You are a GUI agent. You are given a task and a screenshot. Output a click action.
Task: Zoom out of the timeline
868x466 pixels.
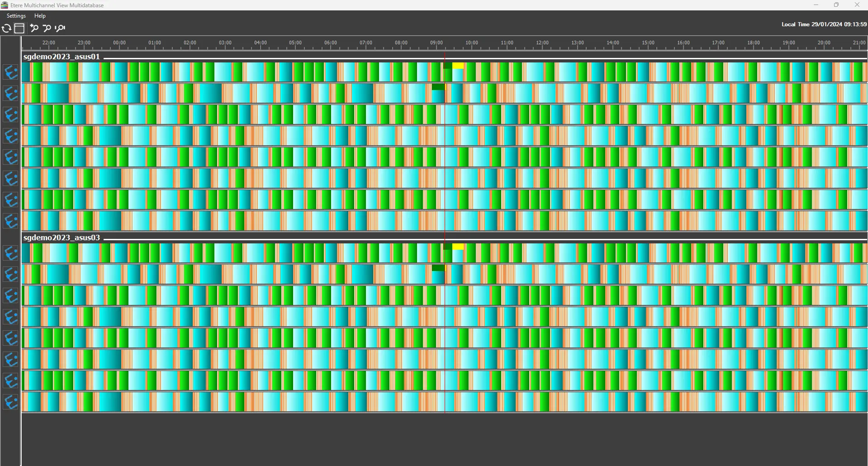click(x=47, y=29)
